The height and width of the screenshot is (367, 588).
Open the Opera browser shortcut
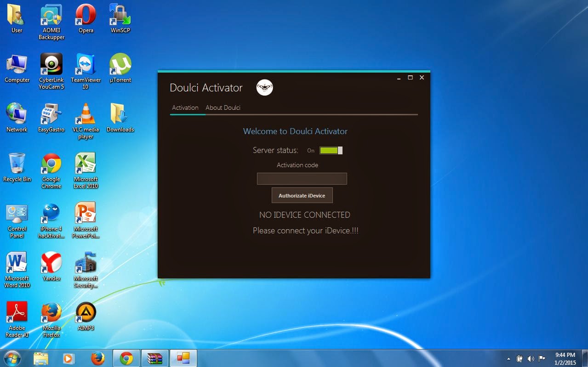click(x=86, y=18)
